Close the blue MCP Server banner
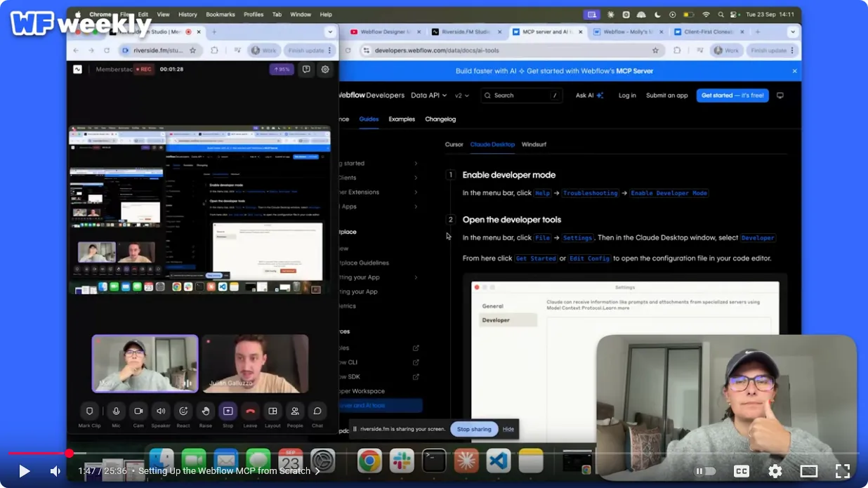The image size is (868, 488). 795,71
